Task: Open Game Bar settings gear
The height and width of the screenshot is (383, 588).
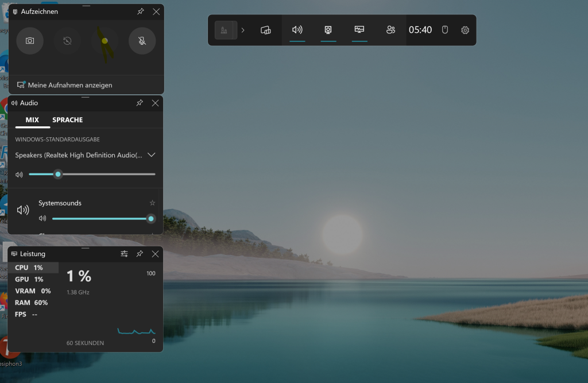Action: [465, 30]
